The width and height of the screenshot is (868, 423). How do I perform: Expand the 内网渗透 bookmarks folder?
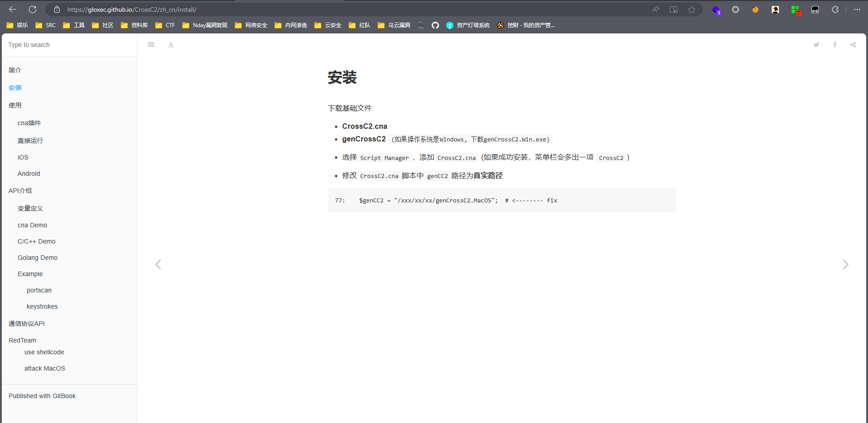[x=291, y=25]
